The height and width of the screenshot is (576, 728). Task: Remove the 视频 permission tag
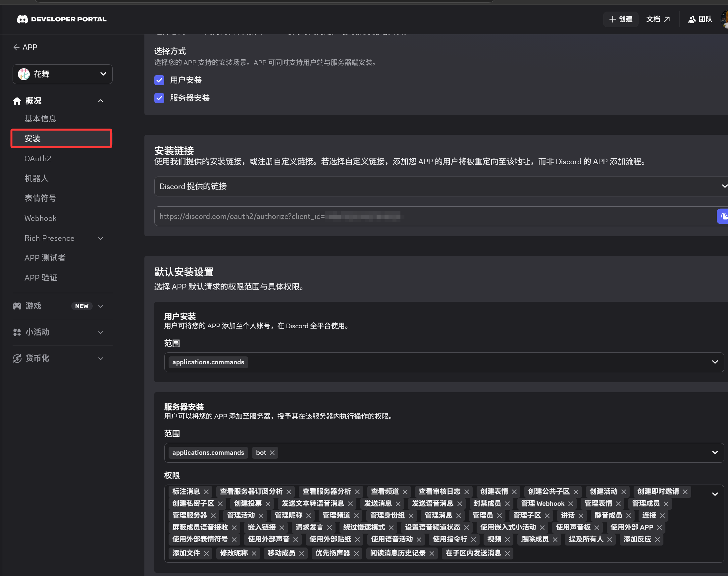(x=507, y=539)
